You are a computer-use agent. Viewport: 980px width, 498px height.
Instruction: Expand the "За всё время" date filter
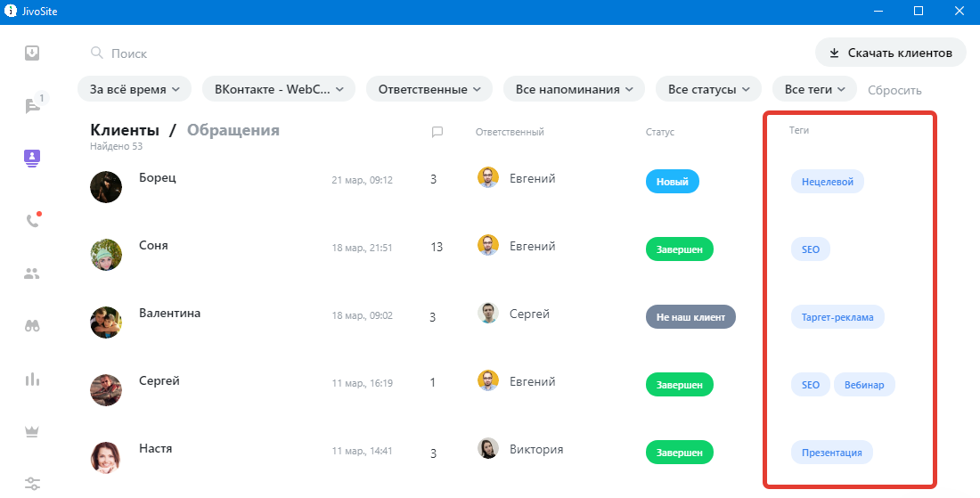pos(135,89)
